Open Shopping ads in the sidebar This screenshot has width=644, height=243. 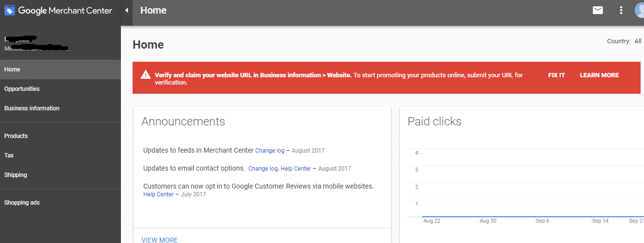[60, 203]
